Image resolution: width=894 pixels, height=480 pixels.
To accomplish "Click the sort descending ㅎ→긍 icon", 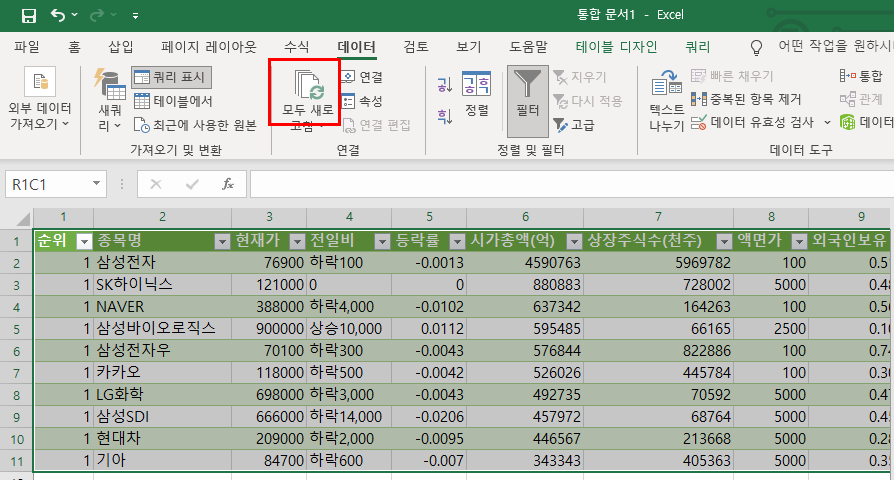I will click(x=445, y=116).
